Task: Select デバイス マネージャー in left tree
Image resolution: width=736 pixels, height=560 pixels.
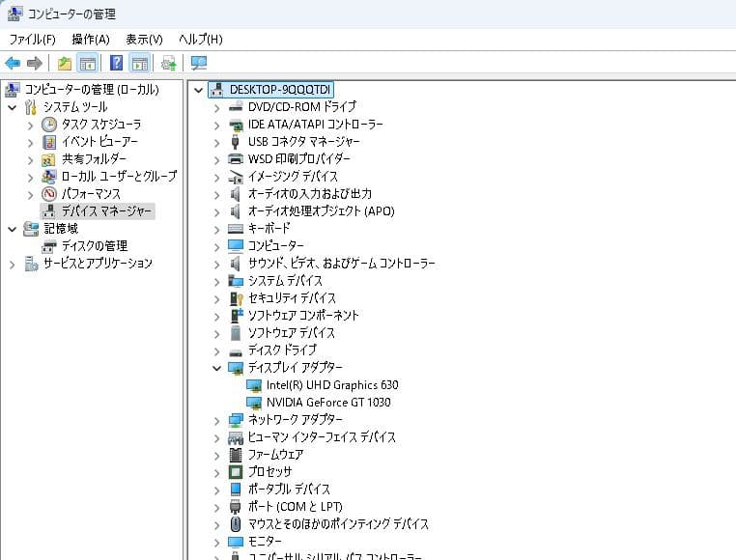Action: tap(106, 211)
